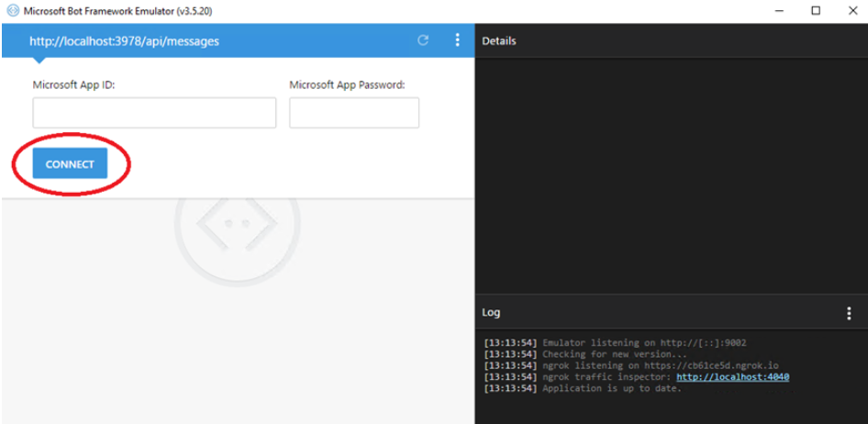Image resolution: width=868 pixels, height=424 pixels.
Task: Select the 'Application is up to date.' log entry
Action: point(583,388)
